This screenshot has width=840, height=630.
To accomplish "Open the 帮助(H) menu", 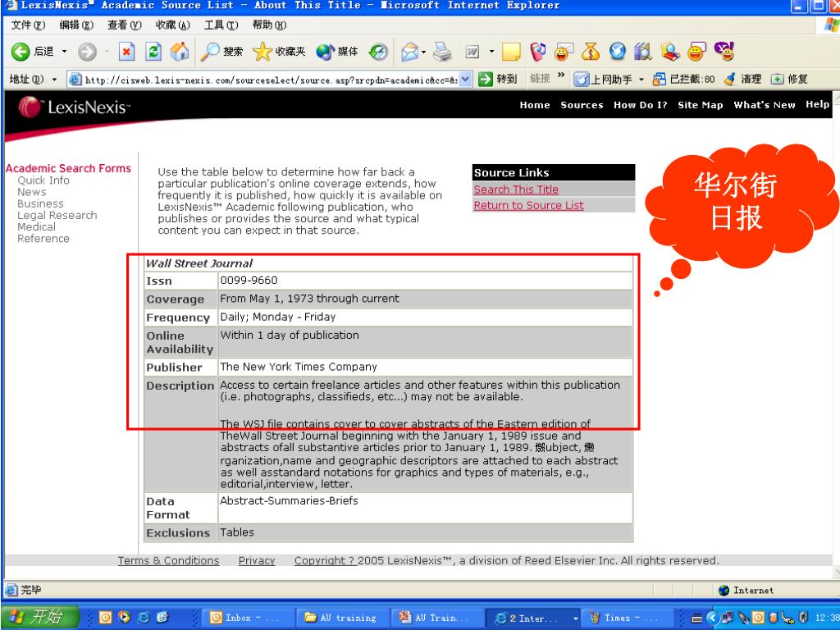I will (269, 25).
